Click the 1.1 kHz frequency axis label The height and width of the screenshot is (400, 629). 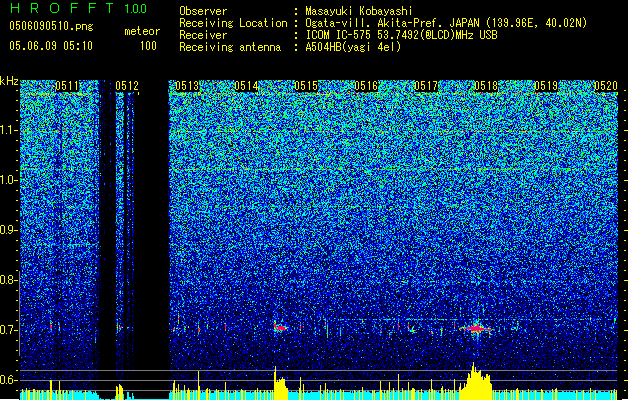(x=9, y=130)
